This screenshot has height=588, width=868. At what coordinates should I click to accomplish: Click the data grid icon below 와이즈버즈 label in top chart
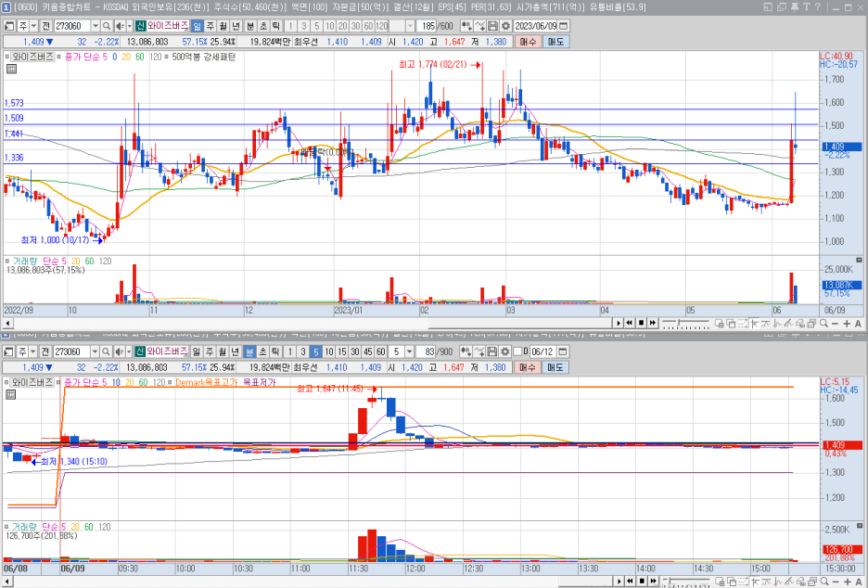pos(11,69)
